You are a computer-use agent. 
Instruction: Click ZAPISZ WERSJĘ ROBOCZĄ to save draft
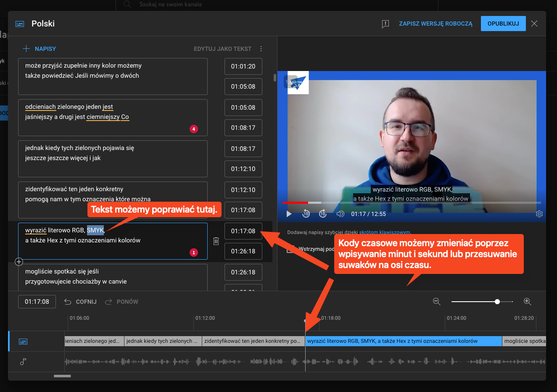click(436, 24)
